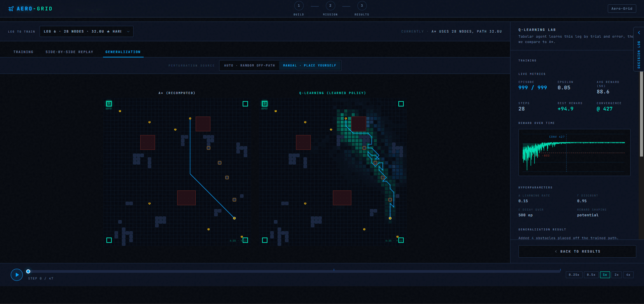The width and height of the screenshot is (644, 304).
Task: Set playback speed to 2x
Action: point(616,275)
